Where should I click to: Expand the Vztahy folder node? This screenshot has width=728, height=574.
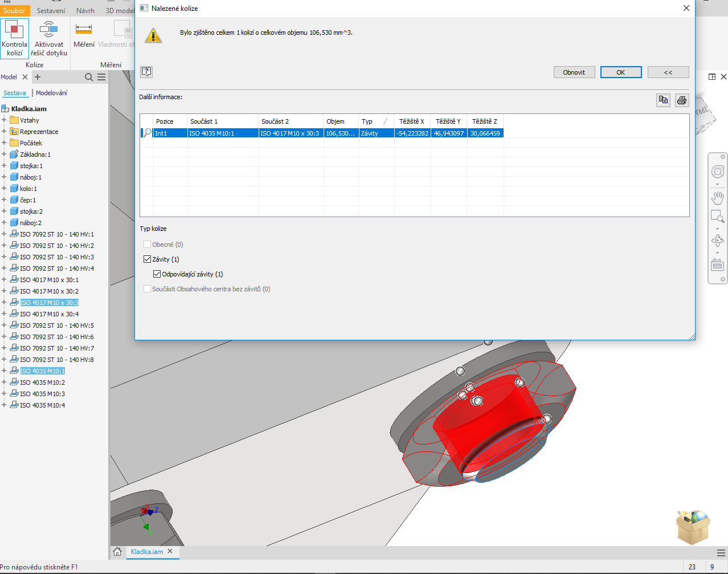tap(4, 120)
